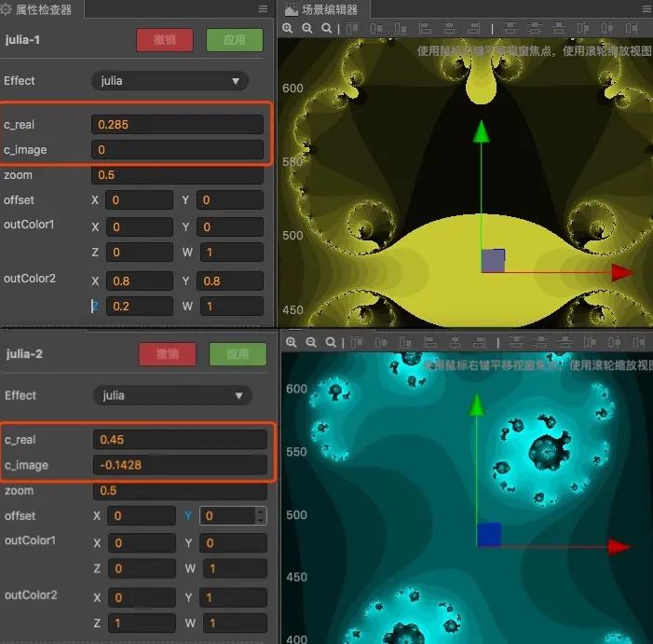Click julia-1 outColor1 W field
This screenshot has width=653, height=644.
click(232, 252)
